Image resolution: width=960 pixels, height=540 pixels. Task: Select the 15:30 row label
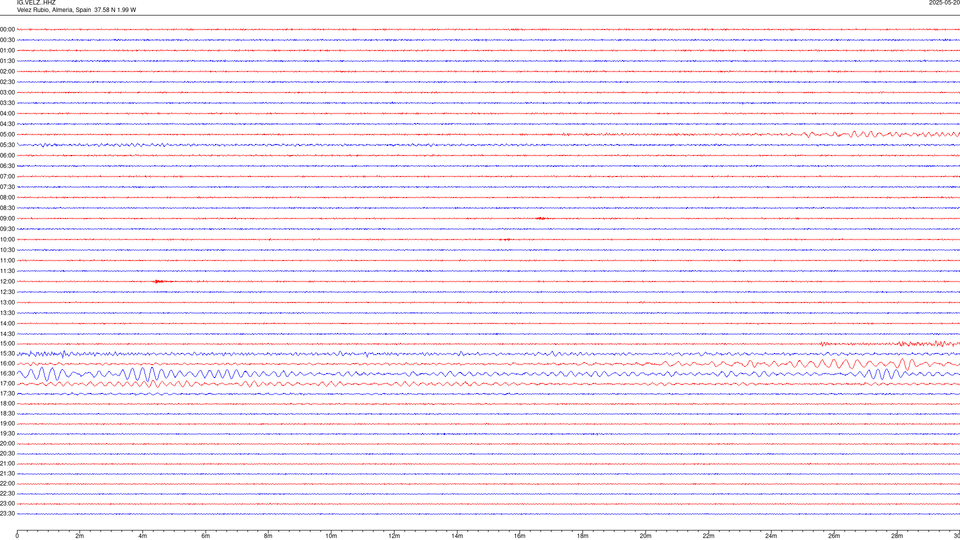point(7,353)
